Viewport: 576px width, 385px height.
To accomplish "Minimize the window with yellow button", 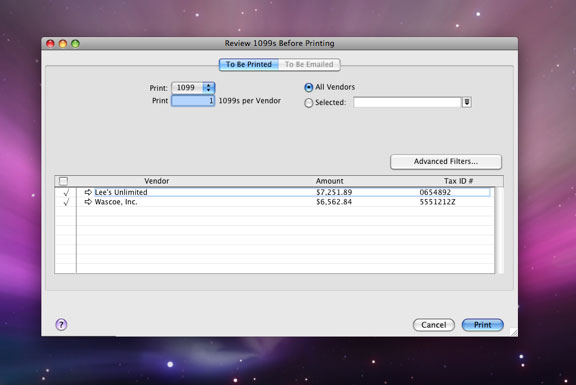I will point(63,44).
